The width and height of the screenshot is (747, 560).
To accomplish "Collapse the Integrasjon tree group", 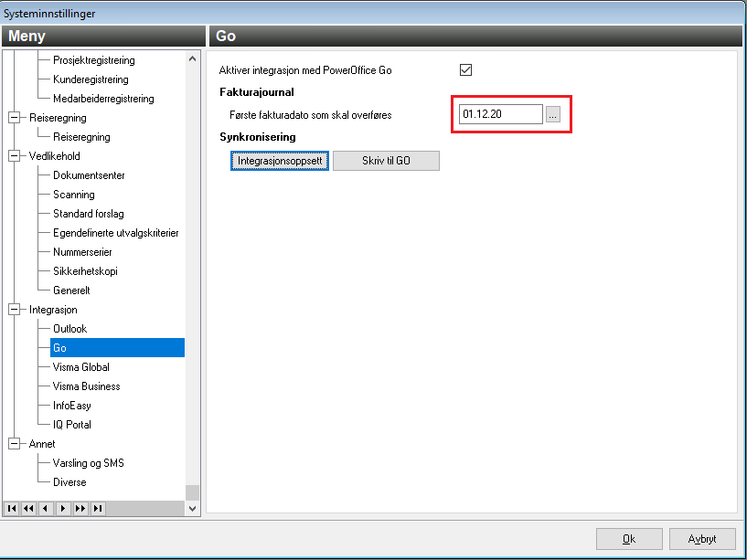I will pos(15,310).
